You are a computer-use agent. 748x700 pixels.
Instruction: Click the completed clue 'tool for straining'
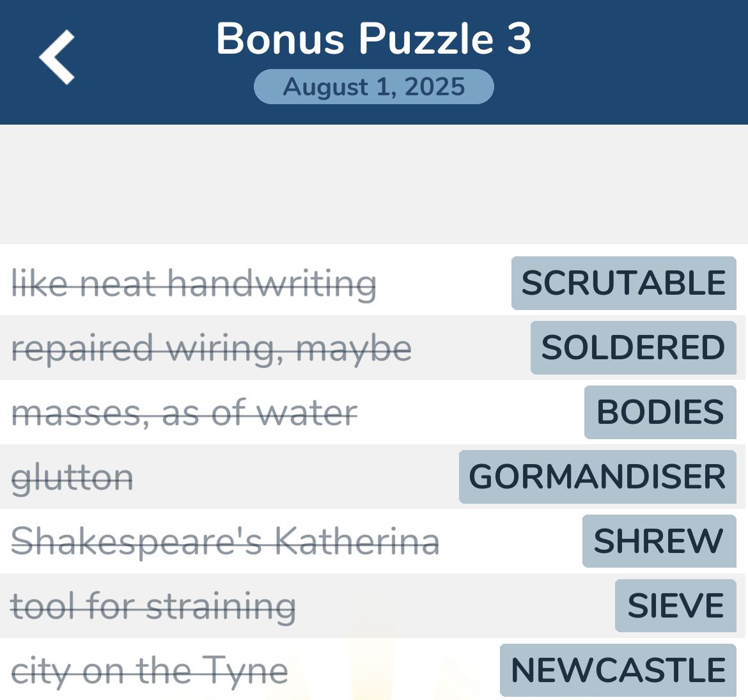click(154, 605)
